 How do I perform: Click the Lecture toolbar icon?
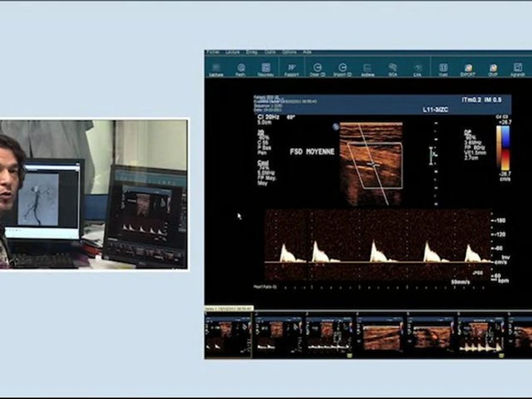216,70
